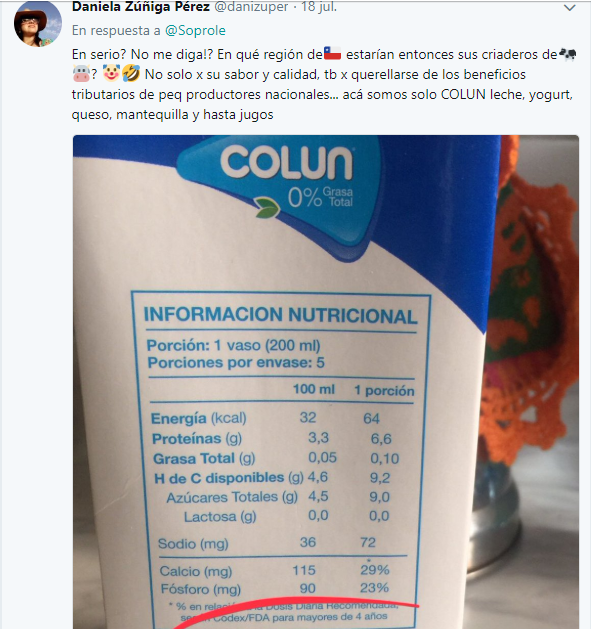This screenshot has height=629, width=591.
Task: Click the Chile flag emoji
Action: [x=332, y=54]
